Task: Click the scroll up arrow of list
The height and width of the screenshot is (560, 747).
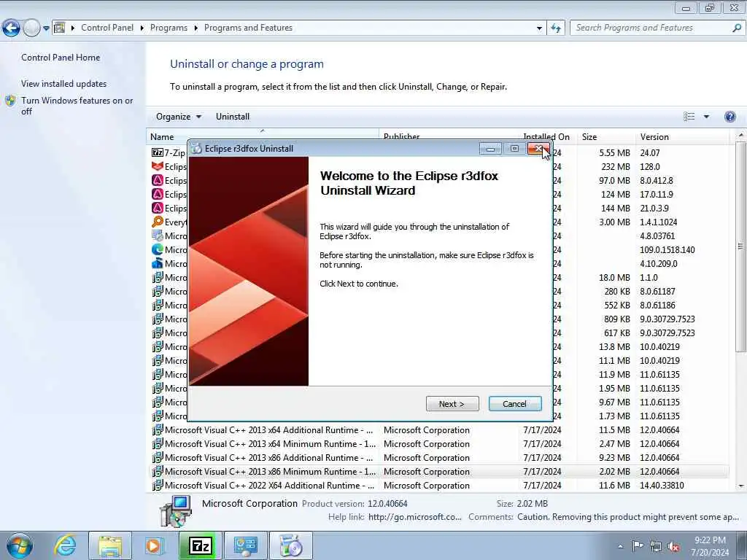Action: pyautogui.click(x=741, y=135)
